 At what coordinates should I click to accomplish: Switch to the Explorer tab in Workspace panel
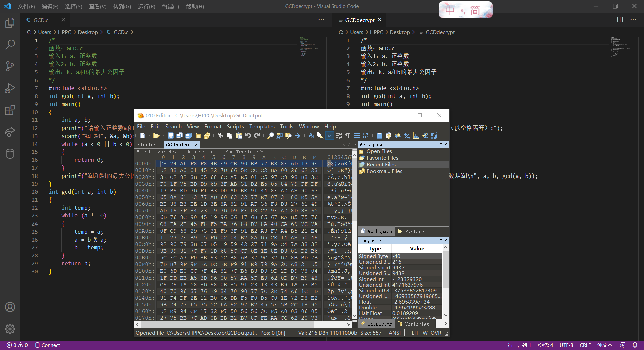pyautogui.click(x=412, y=231)
